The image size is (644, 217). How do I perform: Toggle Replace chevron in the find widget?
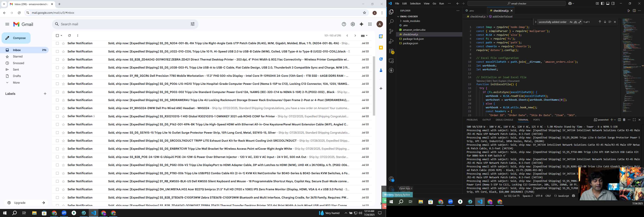point(535,22)
